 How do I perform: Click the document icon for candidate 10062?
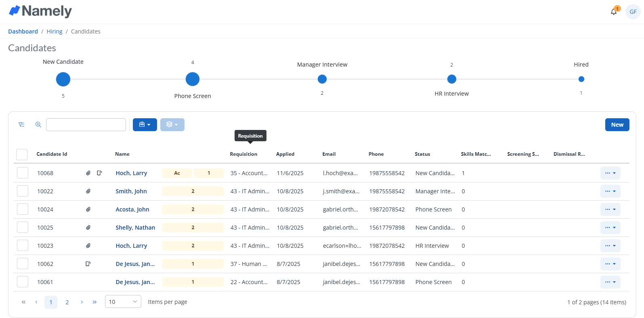click(88, 264)
